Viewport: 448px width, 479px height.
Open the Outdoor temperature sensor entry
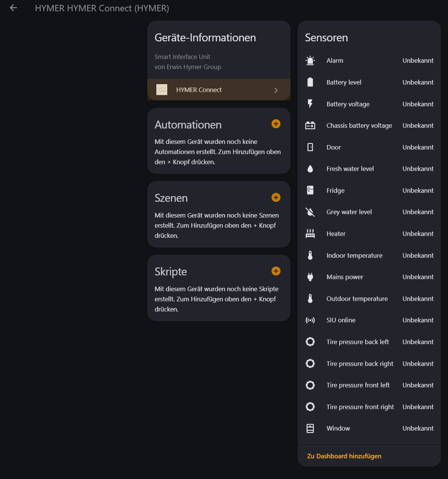[x=357, y=298]
